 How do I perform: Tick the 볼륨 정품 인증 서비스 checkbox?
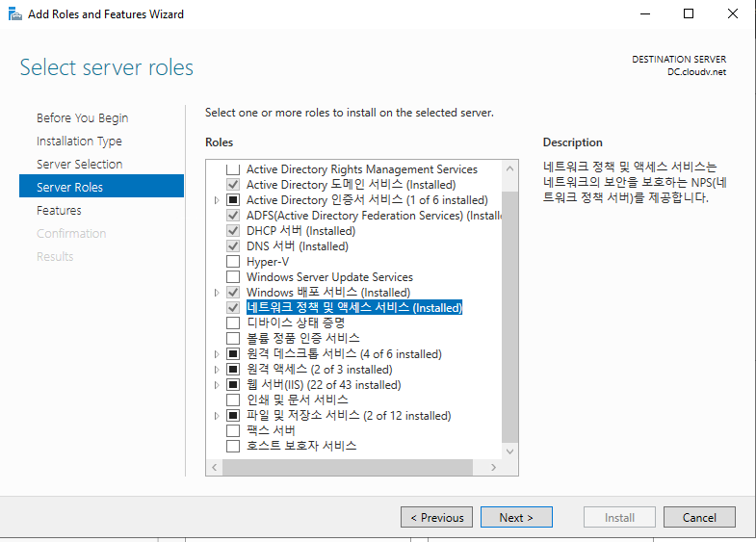[233, 338]
